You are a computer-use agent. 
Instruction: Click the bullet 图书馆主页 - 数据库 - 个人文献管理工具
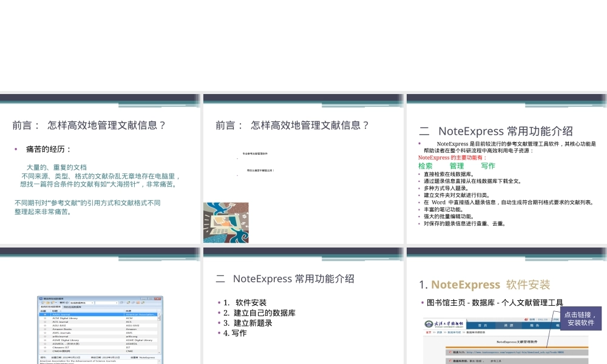tap(495, 303)
